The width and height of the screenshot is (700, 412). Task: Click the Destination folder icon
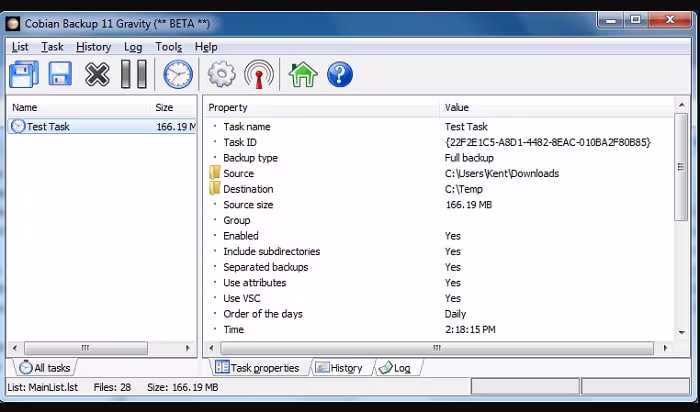(215, 188)
